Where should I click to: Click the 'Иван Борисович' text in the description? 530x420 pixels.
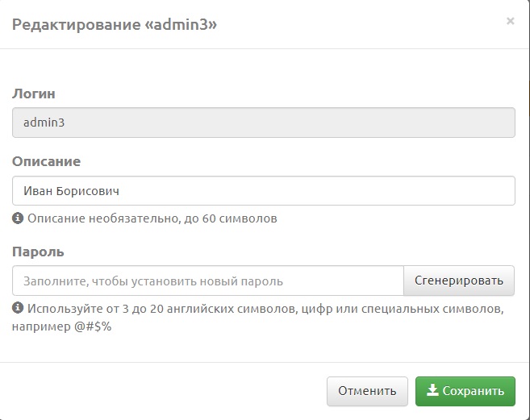[x=69, y=191]
